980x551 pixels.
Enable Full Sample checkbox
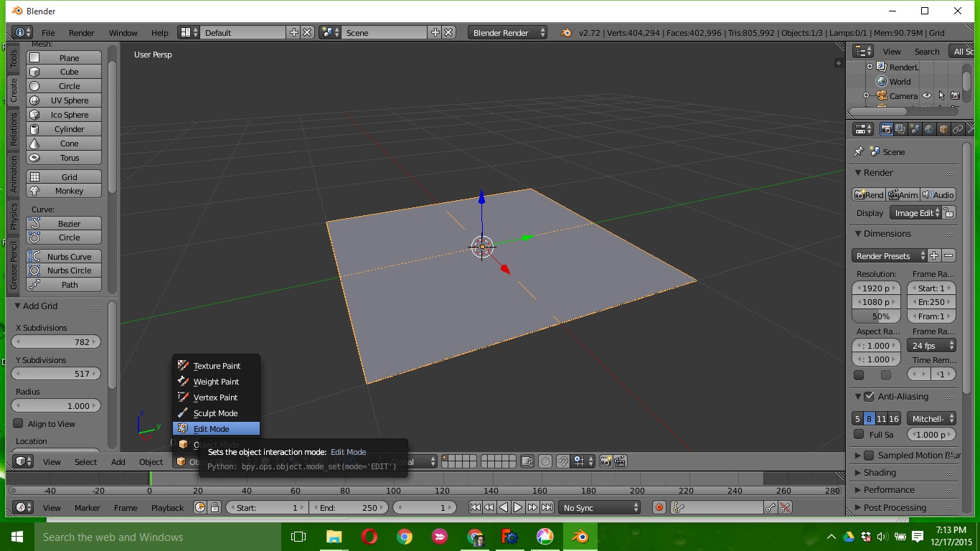click(859, 434)
